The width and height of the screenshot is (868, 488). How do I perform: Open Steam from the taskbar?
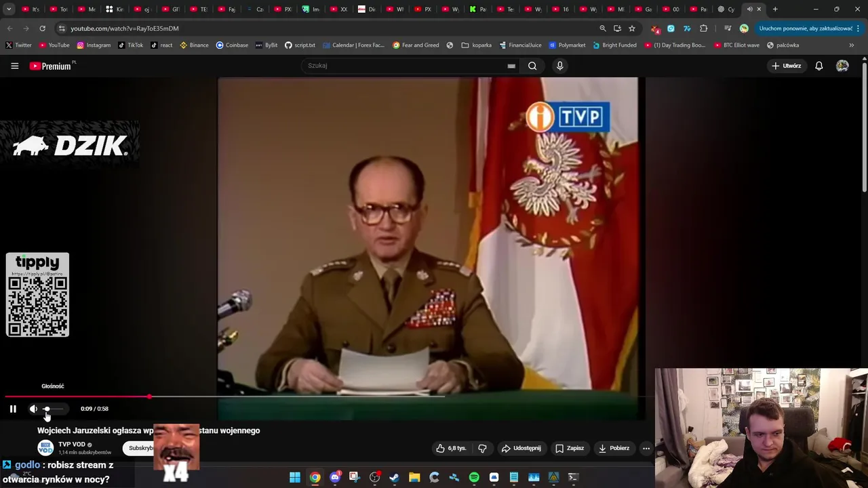(x=394, y=477)
